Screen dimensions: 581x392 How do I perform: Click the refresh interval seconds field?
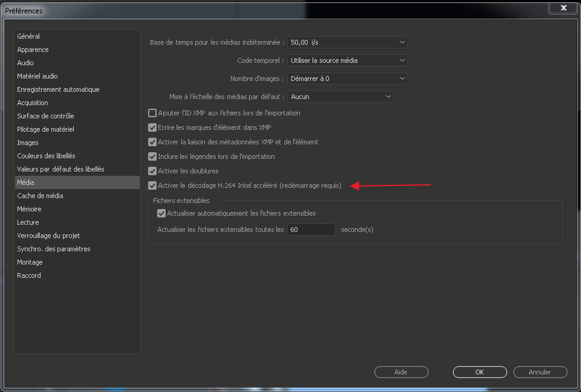311,230
